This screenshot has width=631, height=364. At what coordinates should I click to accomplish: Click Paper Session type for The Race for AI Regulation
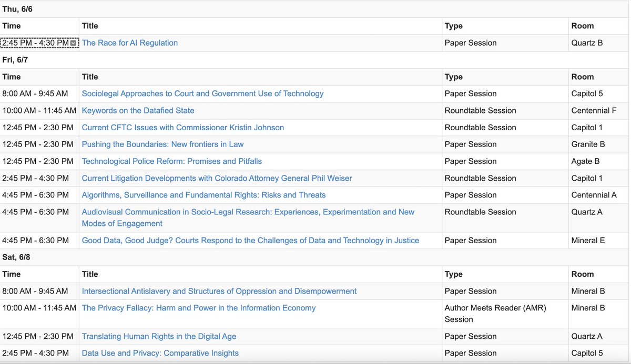pos(471,43)
